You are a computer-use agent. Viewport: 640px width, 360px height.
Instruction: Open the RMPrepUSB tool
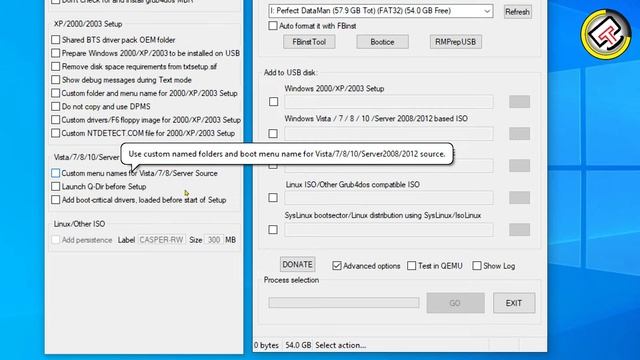point(456,42)
